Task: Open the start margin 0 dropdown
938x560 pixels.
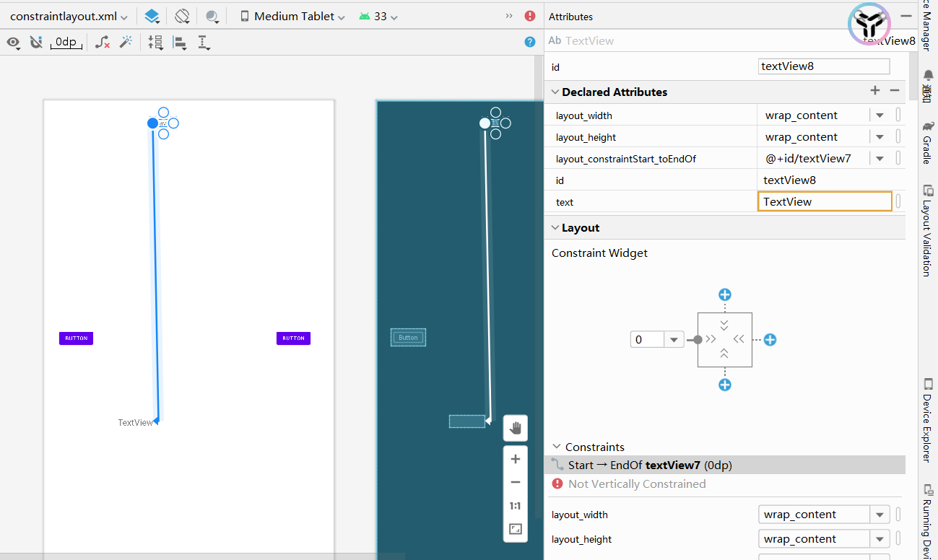Action: 674,339
